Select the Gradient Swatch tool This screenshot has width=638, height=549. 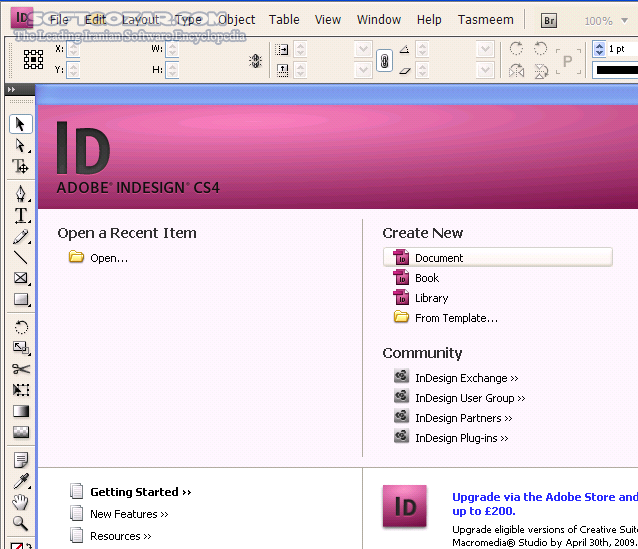pos(20,411)
